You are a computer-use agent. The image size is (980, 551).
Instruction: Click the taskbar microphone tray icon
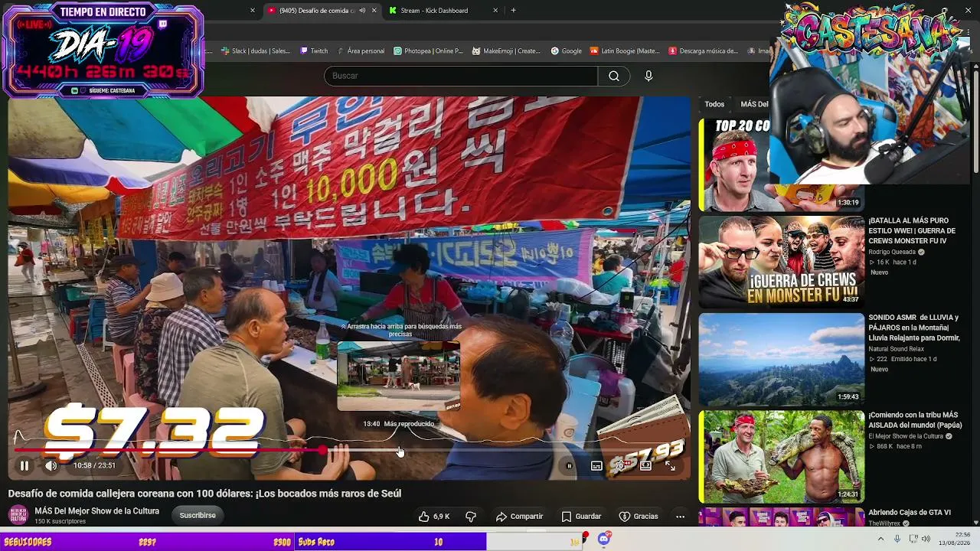(x=897, y=539)
